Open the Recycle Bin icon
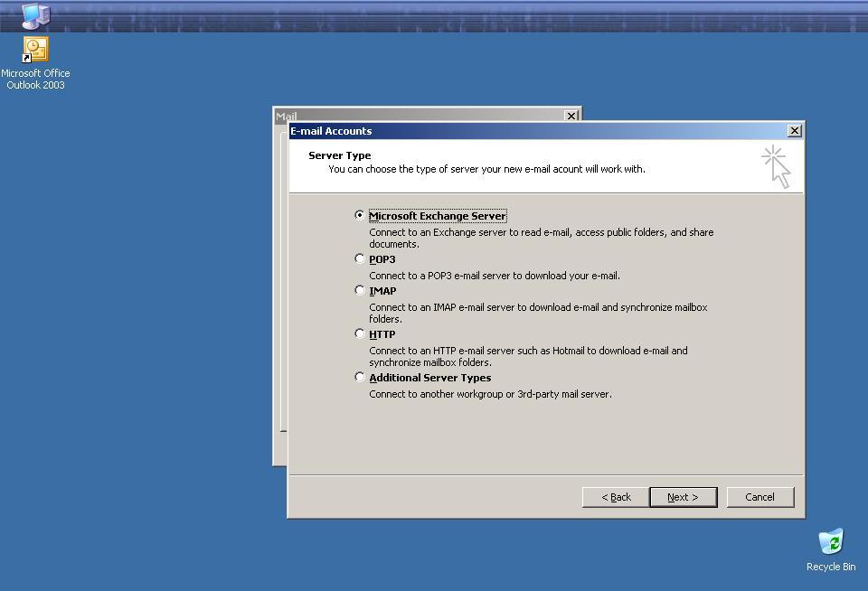This screenshot has width=868, height=591. (x=831, y=550)
